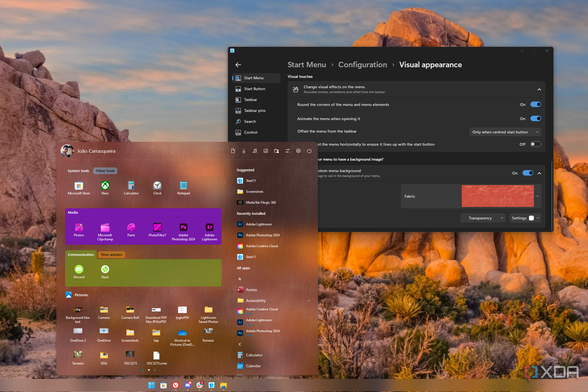The image size is (588, 392).
Task: Collapse Change visual effects on the menu
Action: point(539,90)
